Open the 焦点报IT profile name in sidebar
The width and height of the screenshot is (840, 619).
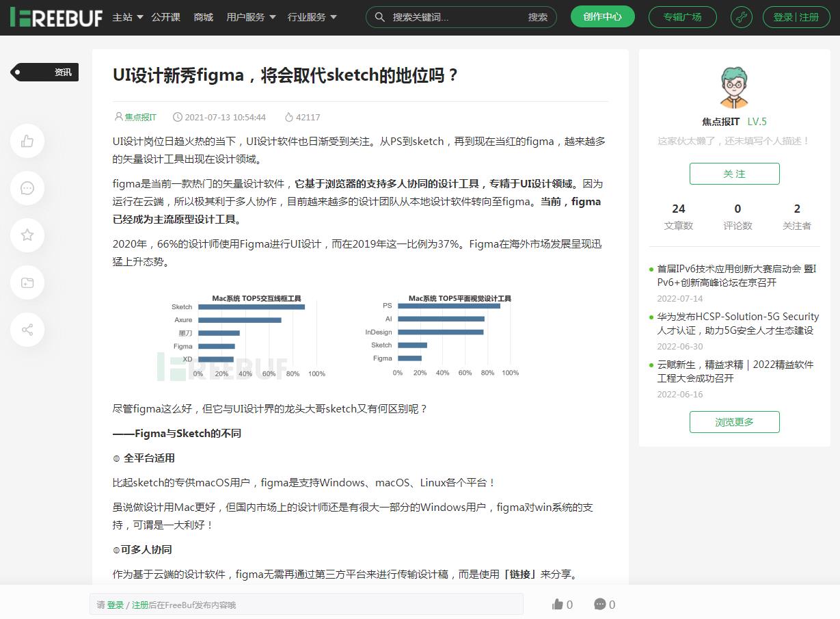pos(720,122)
